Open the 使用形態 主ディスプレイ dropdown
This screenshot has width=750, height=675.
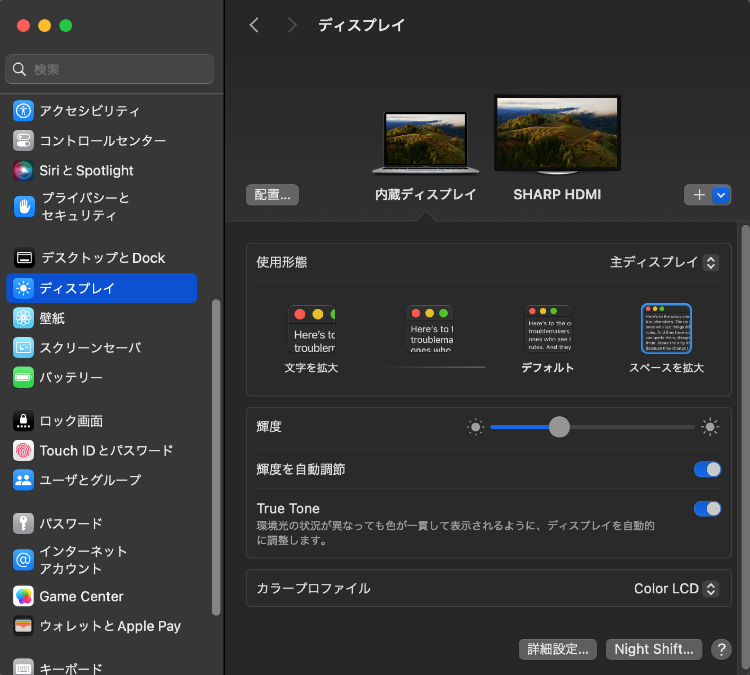point(664,262)
